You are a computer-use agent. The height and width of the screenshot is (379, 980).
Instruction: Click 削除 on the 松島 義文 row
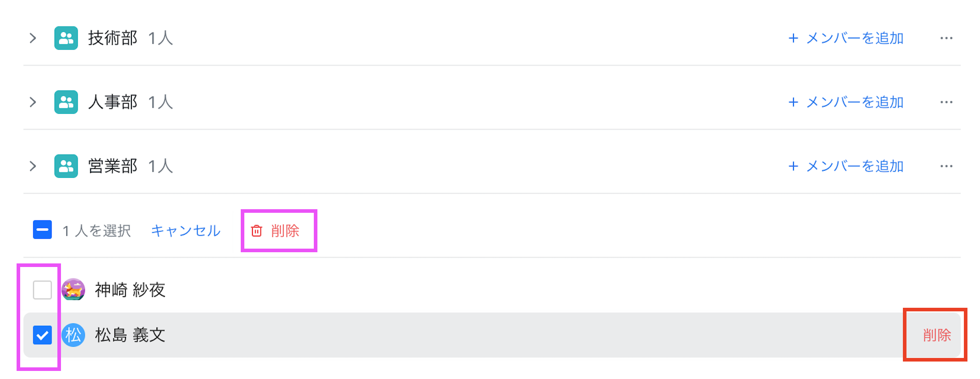pyautogui.click(x=937, y=335)
